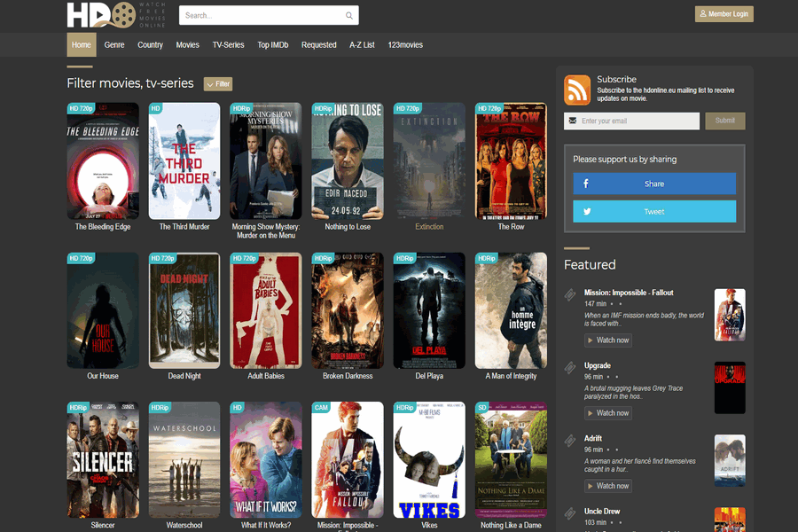Open the Country dropdown
The height and width of the screenshot is (532, 798).
pyautogui.click(x=150, y=44)
